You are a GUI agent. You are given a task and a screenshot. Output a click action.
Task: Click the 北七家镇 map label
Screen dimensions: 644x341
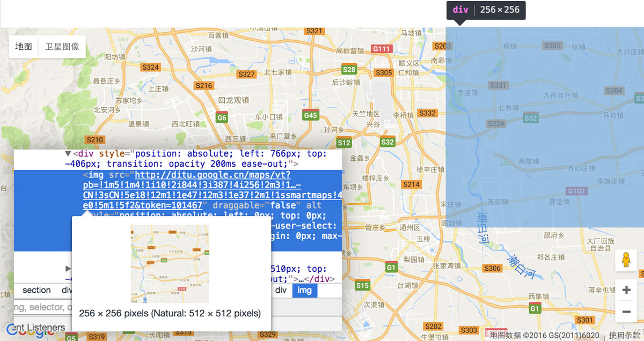pyautogui.click(x=278, y=72)
